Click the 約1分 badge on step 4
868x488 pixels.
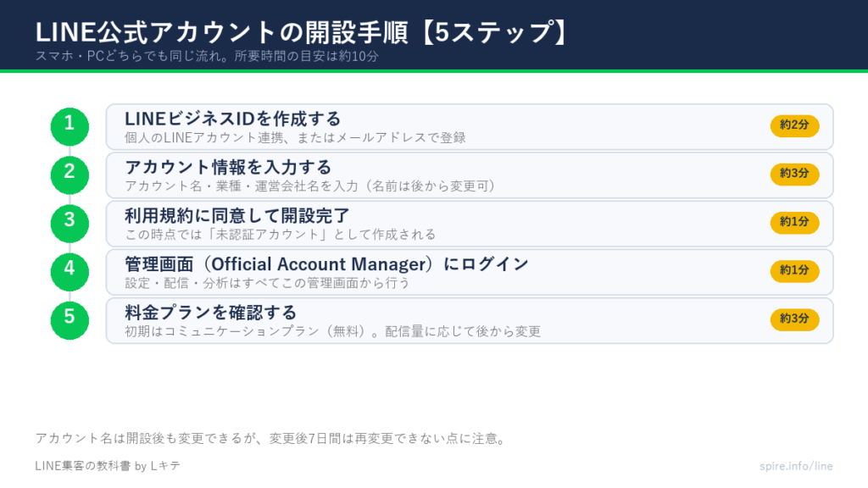pyautogui.click(x=794, y=270)
